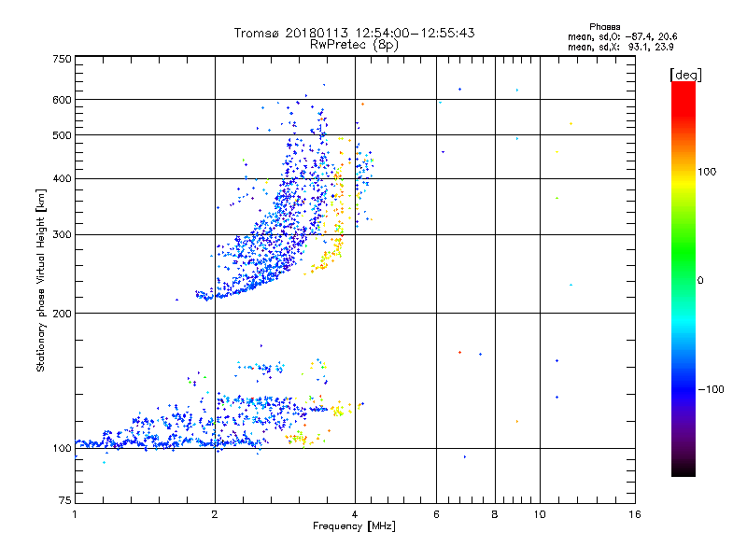747x560 pixels.
Task: Click the colorbar label '0'
Action: [700, 281]
